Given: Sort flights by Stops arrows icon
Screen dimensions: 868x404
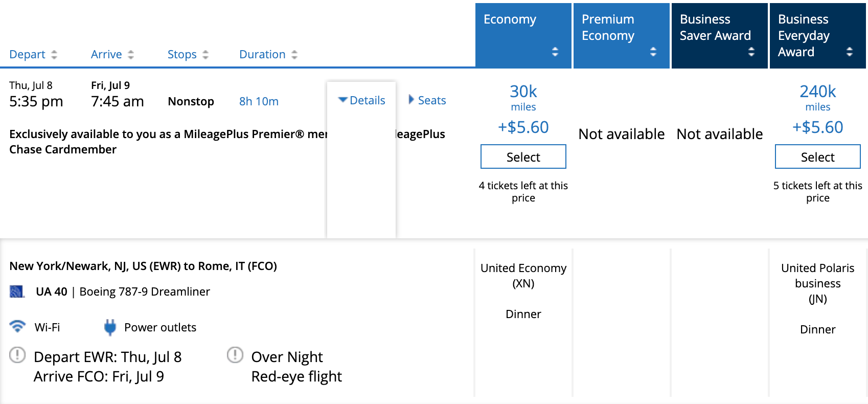Looking at the screenshot, I should tap(205, 55).
